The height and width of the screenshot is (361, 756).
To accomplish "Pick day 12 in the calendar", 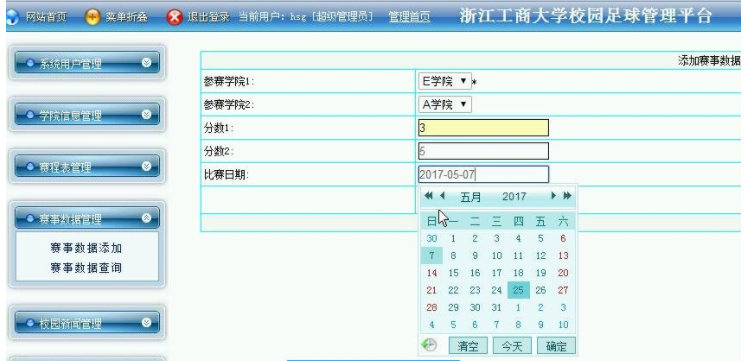I will coord(541,255).
